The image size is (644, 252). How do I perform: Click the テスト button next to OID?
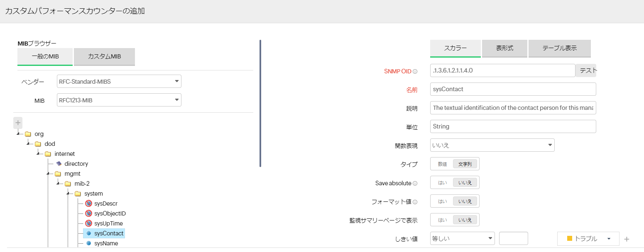[586, 71]
